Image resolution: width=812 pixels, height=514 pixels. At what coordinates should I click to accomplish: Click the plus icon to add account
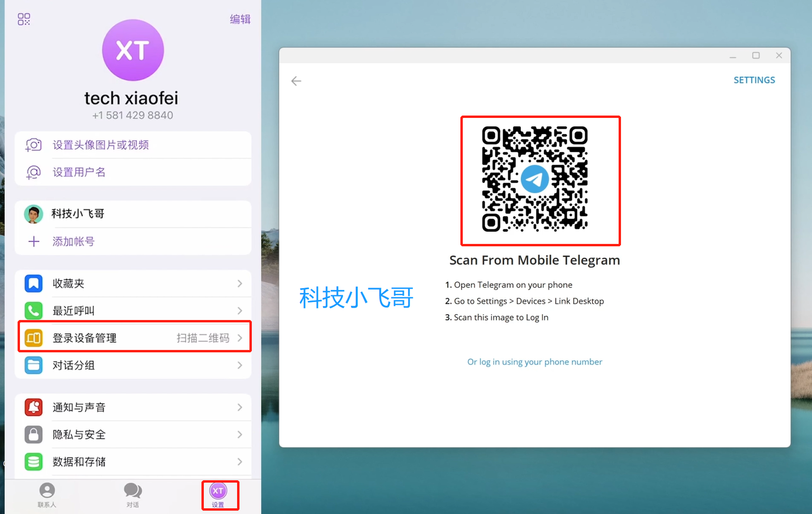click(34, 242)
